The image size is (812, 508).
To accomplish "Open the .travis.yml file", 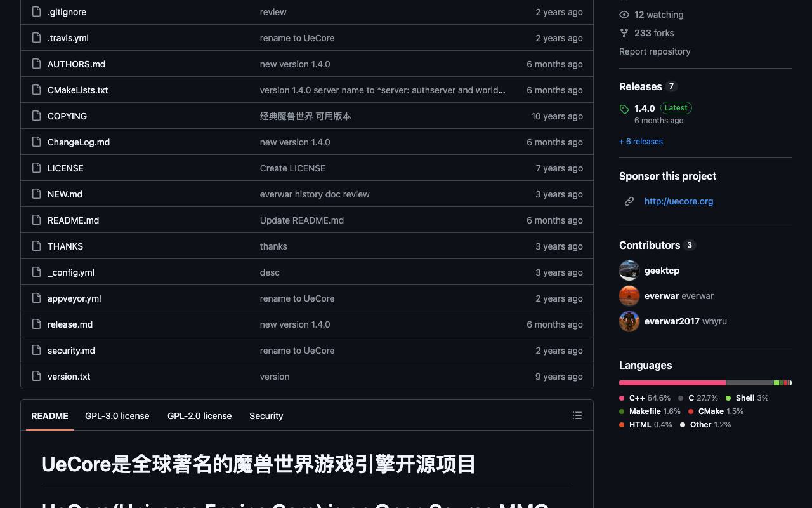I will pyautogui.click(x=69, y=38).
